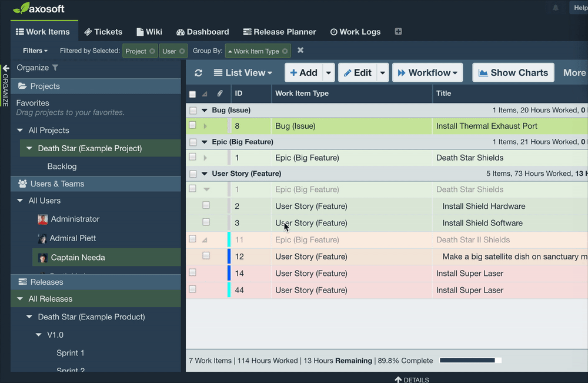This screenshot has height=383, width=588.
Task: Collapse the Bug (Issue) group
Action: (205, 110)
